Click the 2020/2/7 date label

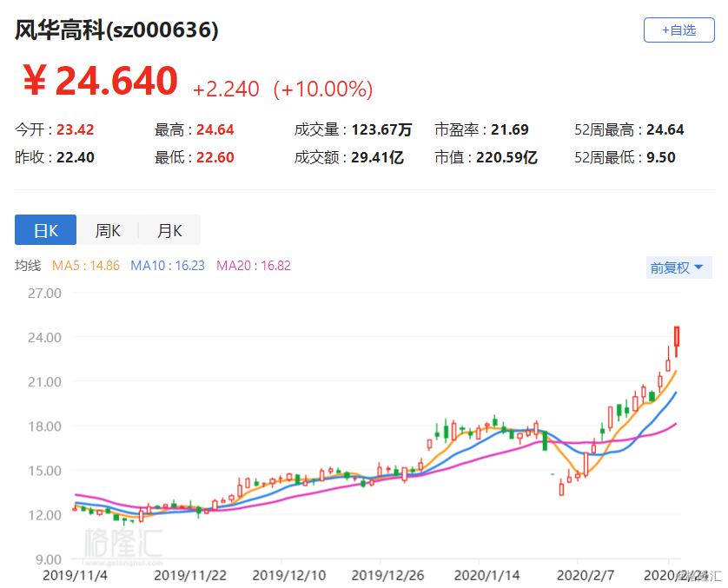[x=585, y=576]
